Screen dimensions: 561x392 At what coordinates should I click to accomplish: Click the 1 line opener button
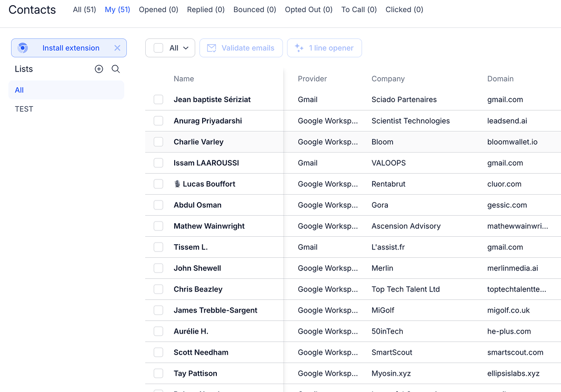point(325,48)
